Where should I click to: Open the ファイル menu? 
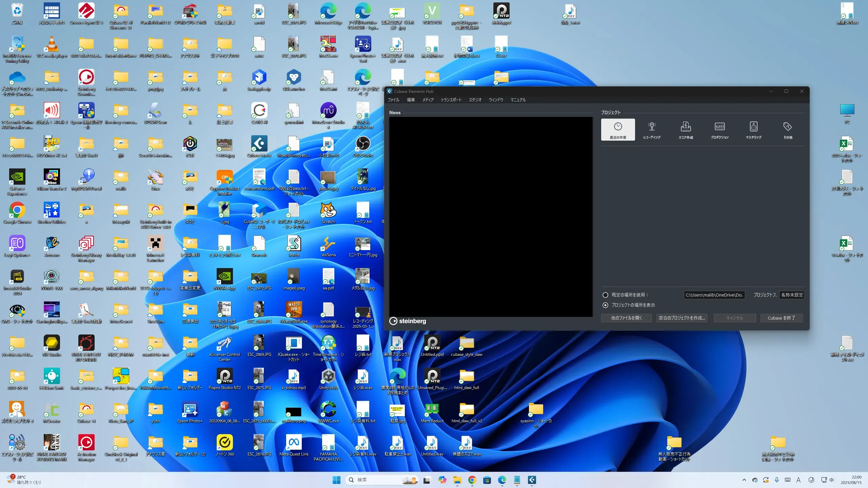393,100
